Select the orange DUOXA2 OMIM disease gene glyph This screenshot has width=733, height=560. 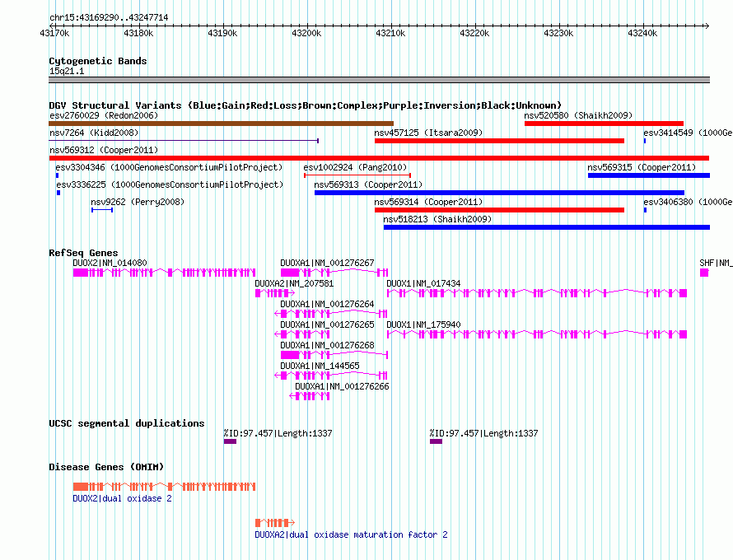pyautogui.click(x=274, y=523)
